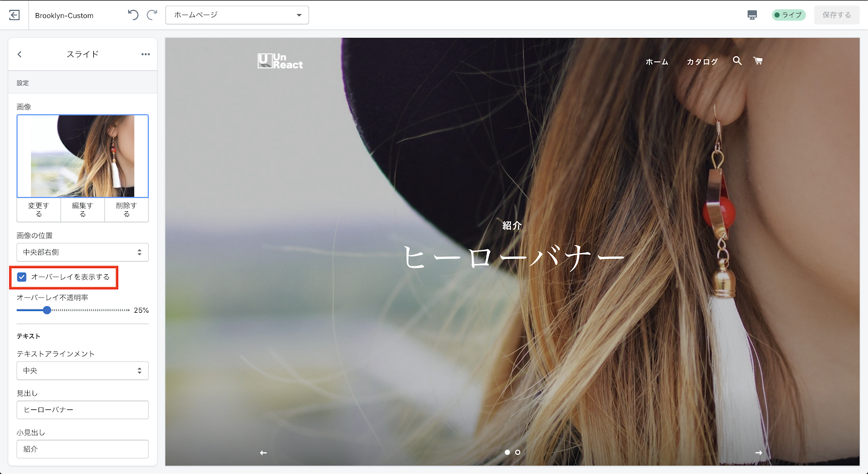Click the previous slide left arrow
Image resolution: width=868 pixels, height=474 pixels.
263,452
